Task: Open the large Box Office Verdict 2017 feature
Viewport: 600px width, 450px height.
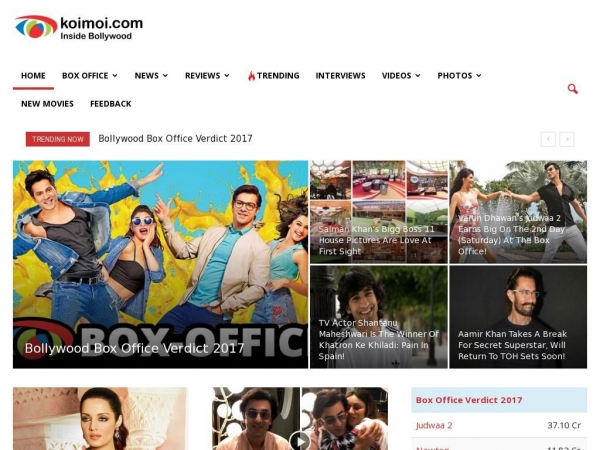Action: pyautogui.click(x=160, y=264)
